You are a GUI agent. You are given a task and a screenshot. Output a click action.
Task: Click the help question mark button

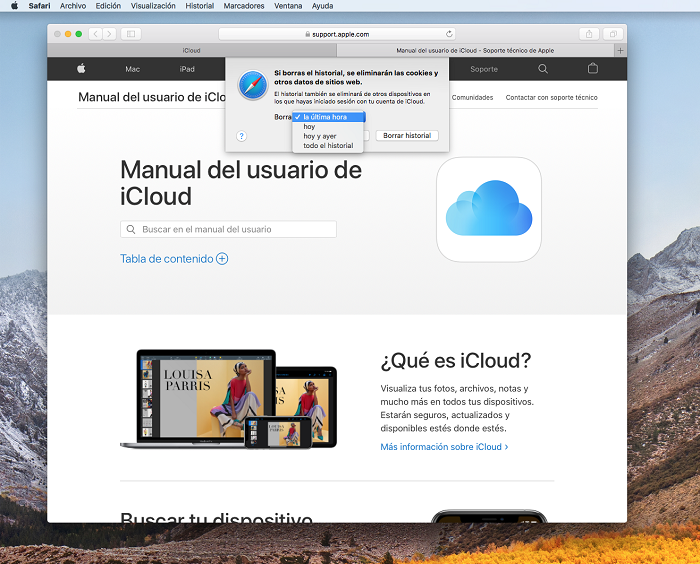click(242, 136)
